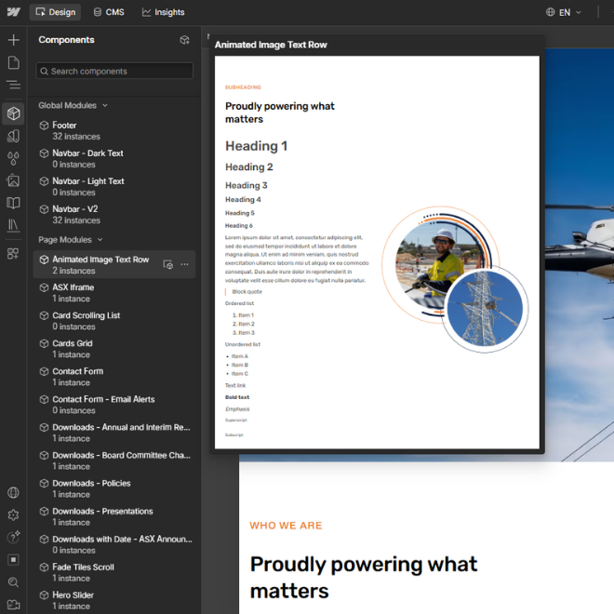Click the new component icon in Components header

[184, 40]
